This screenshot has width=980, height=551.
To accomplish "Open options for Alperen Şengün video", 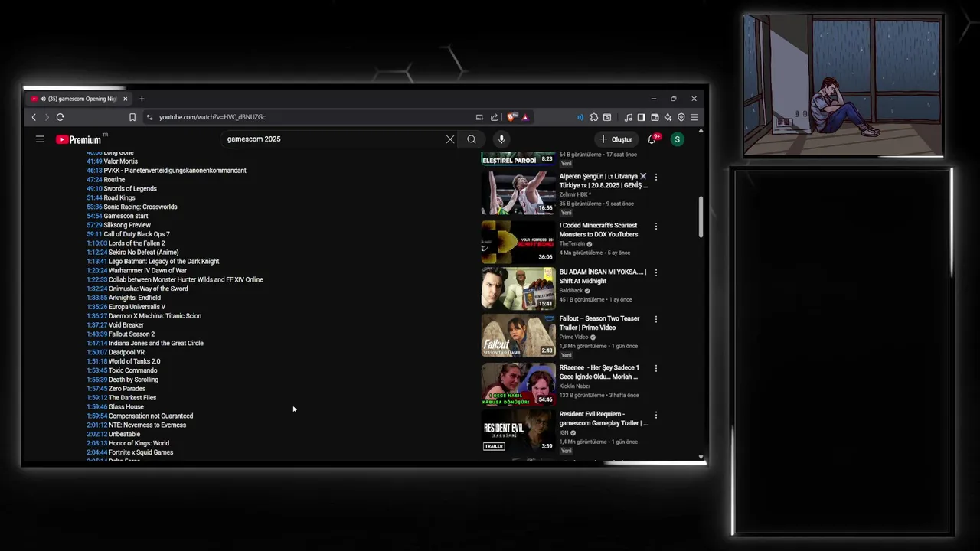I will click(656, 177).
